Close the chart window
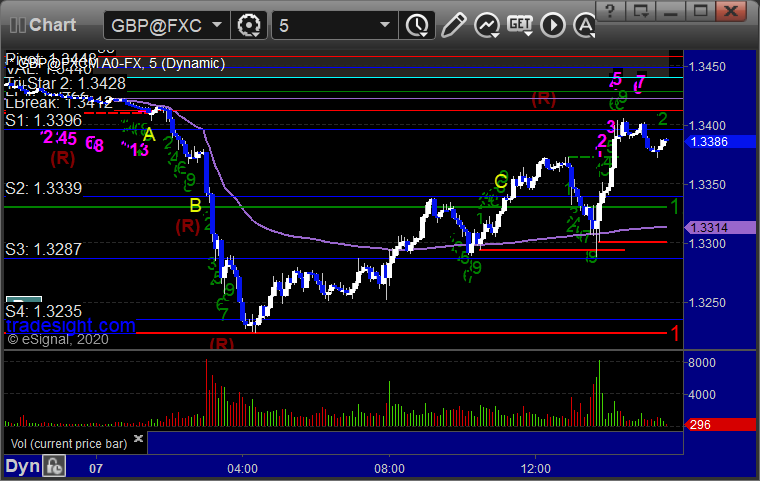Viewport: 760px width, 481px height. pos(731,11)
